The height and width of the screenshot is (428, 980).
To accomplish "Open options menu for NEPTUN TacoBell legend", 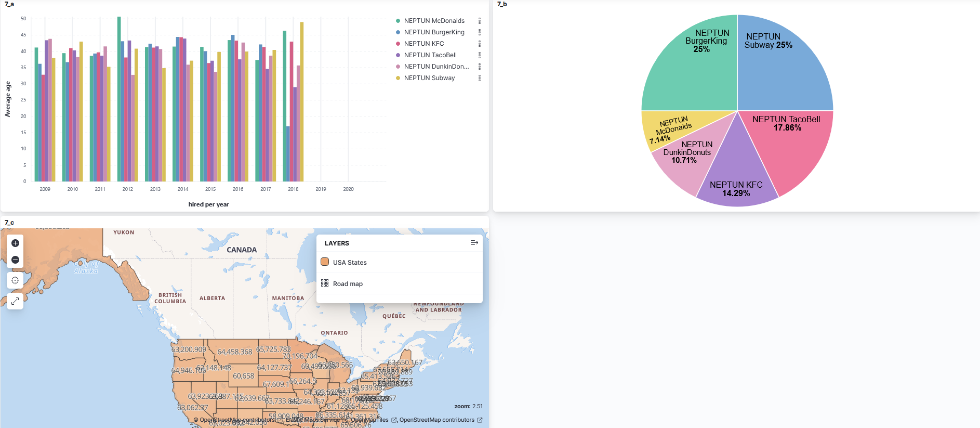I will pos(480,55).
